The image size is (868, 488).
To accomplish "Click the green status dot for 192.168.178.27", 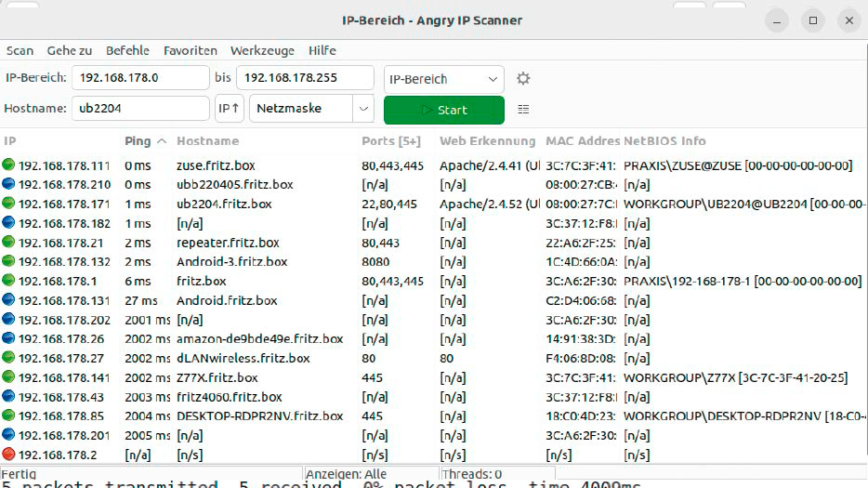I will click(x=8, y=357).
